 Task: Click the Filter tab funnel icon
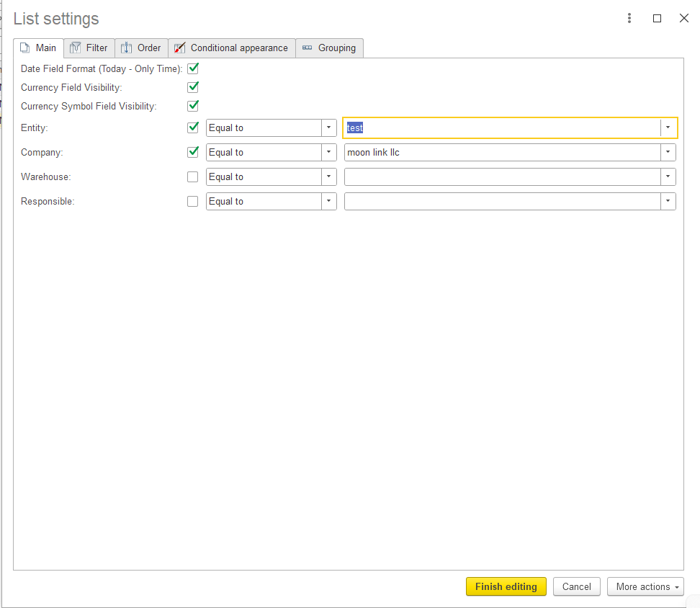[75, 48]
